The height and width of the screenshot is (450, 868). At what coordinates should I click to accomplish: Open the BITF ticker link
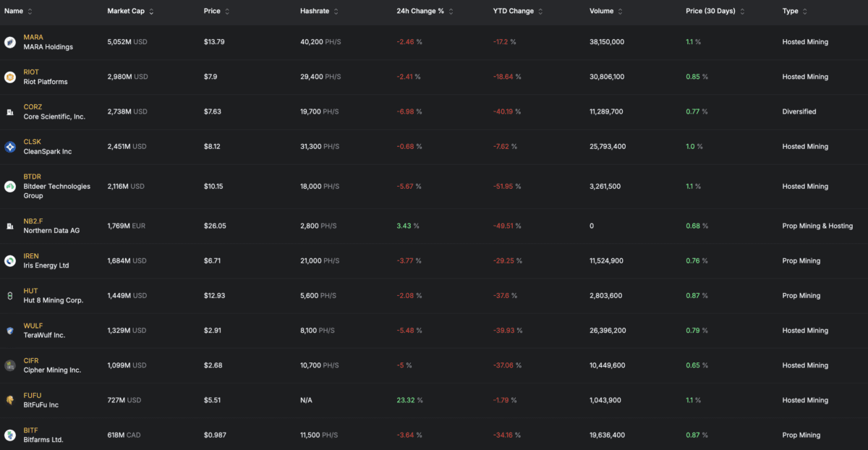point(31,430)
